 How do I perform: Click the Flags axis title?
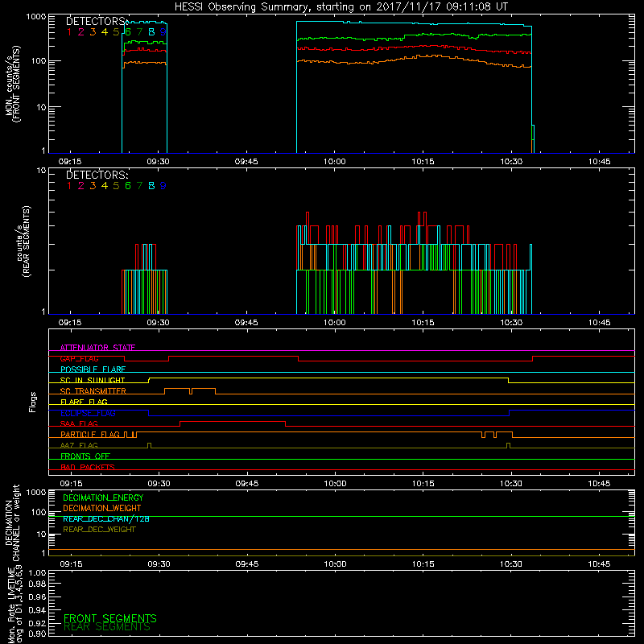(x=33, y=402)
